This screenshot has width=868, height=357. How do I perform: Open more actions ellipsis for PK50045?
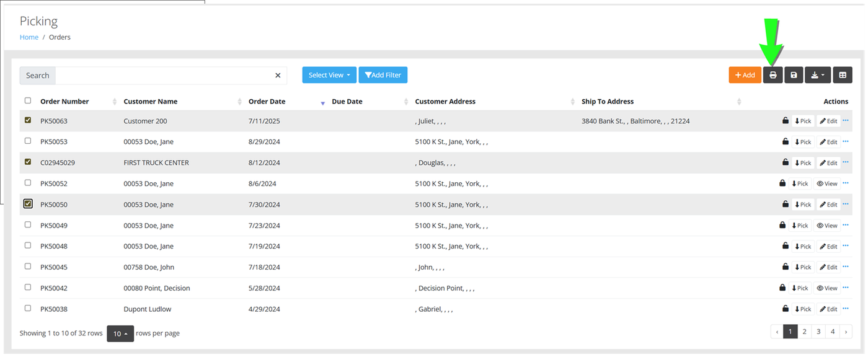click(x=846, y=267)
